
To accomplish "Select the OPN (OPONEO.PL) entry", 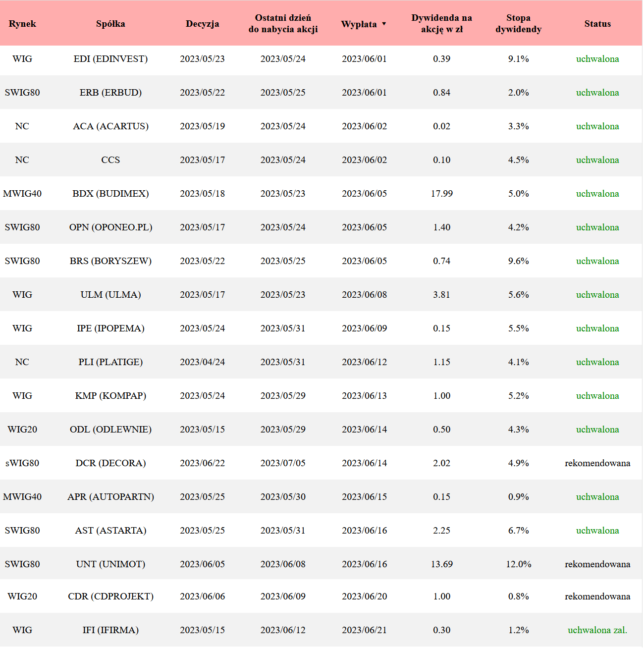I will point(110,227).
